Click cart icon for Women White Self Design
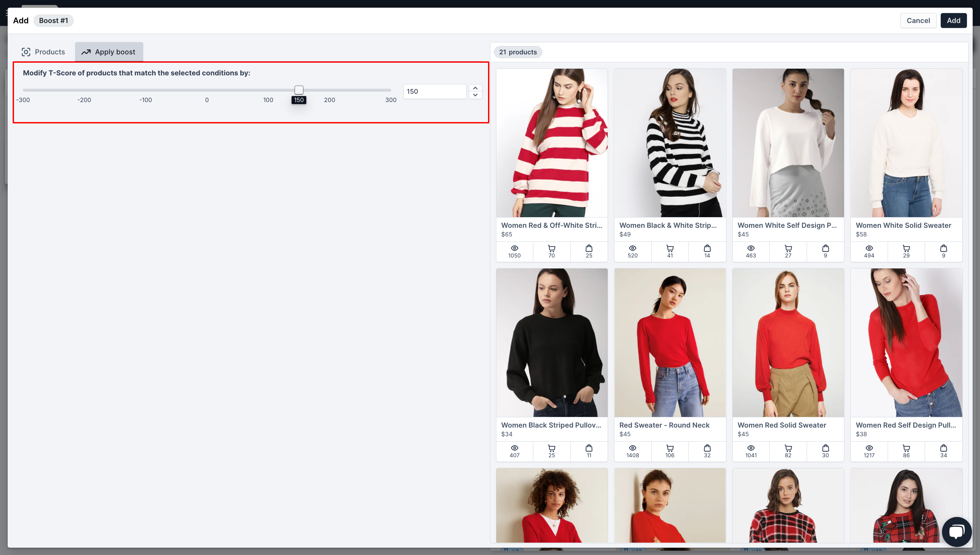The width and height of the screenshot is (980, 555). coord(788,248)
